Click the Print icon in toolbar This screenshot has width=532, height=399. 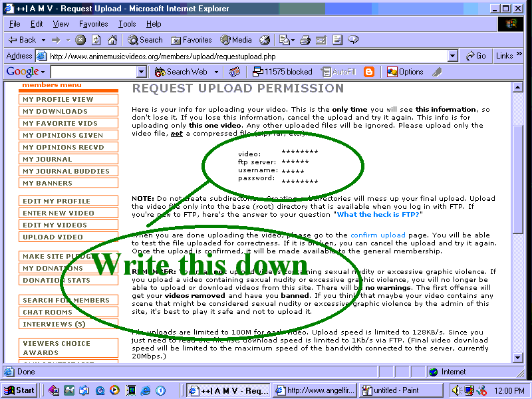(305, 40)
